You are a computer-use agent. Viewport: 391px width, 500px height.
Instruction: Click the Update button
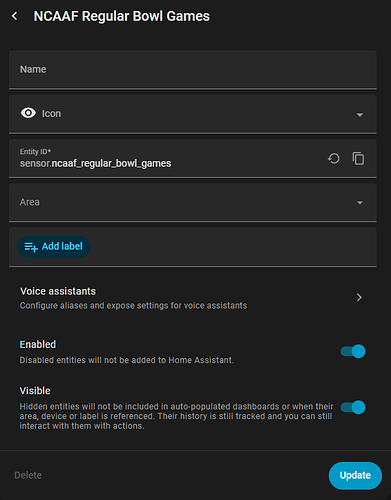(x=355, y=475)
